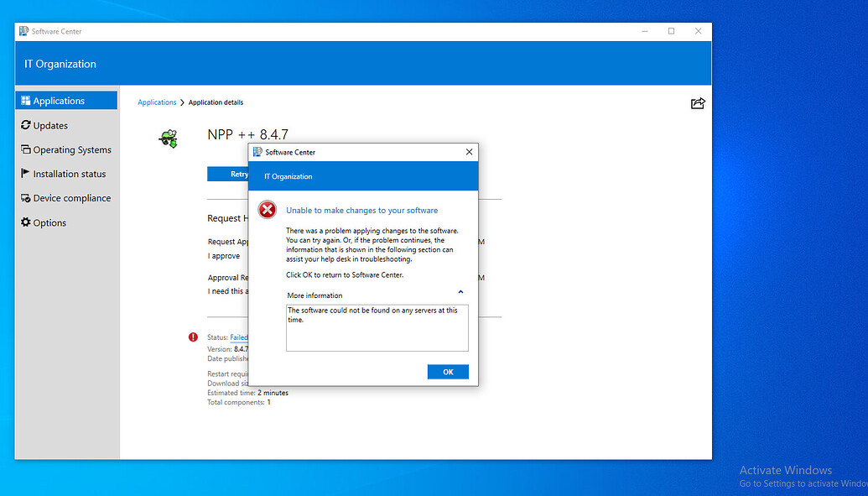
Task: Select Updates in the sidebar
Action: coord(49,125)
